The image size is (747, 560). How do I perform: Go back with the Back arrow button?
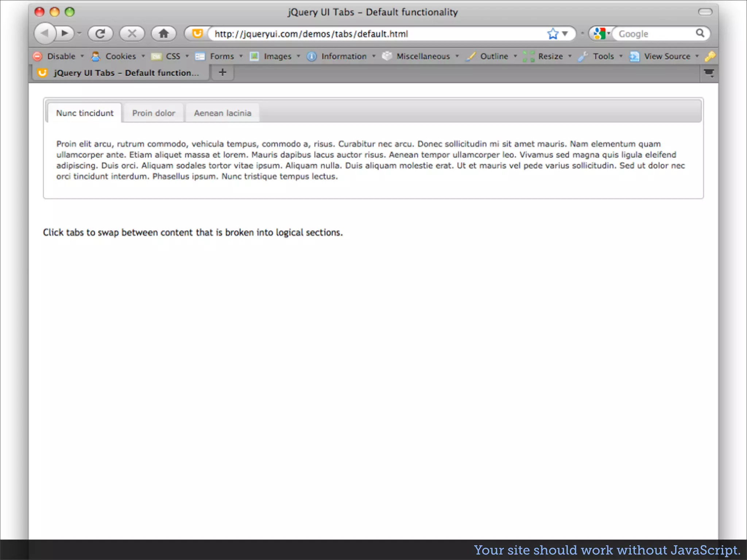click(44, 34)
